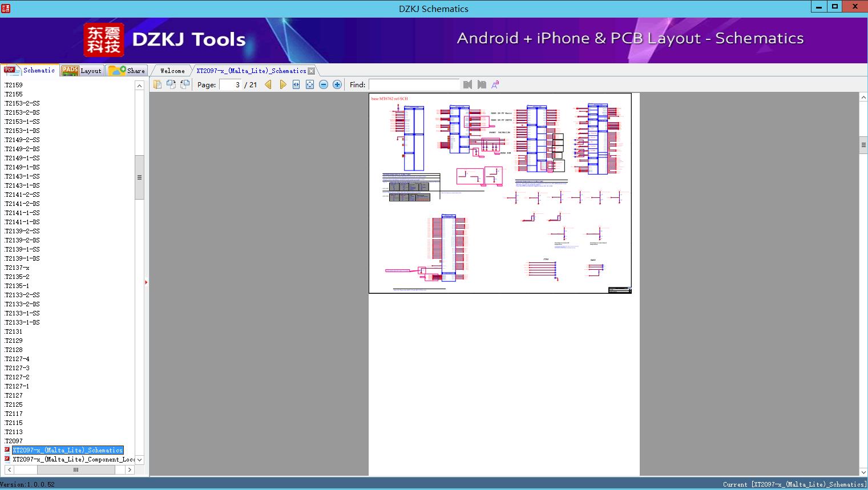Select XT2143-1-SS in the tree
This screenshot has width=868, height=490.
click(22, 176)
